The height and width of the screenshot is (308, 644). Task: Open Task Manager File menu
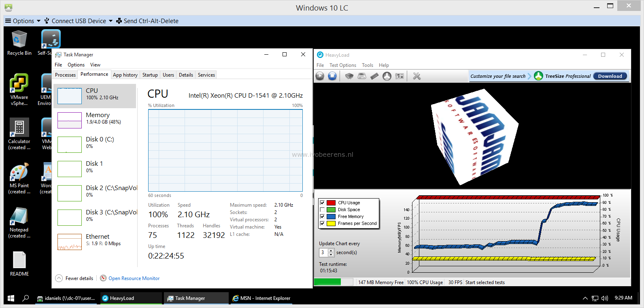[x=58, y=65]
